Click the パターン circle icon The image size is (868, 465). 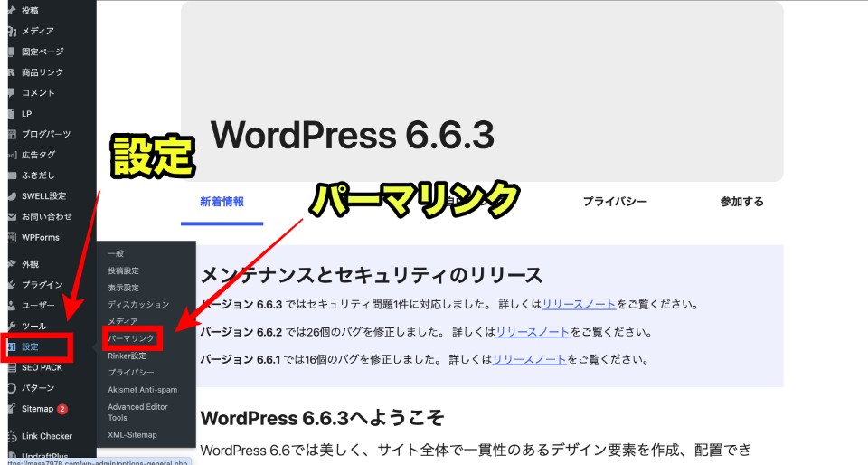[x=12, y=388]
